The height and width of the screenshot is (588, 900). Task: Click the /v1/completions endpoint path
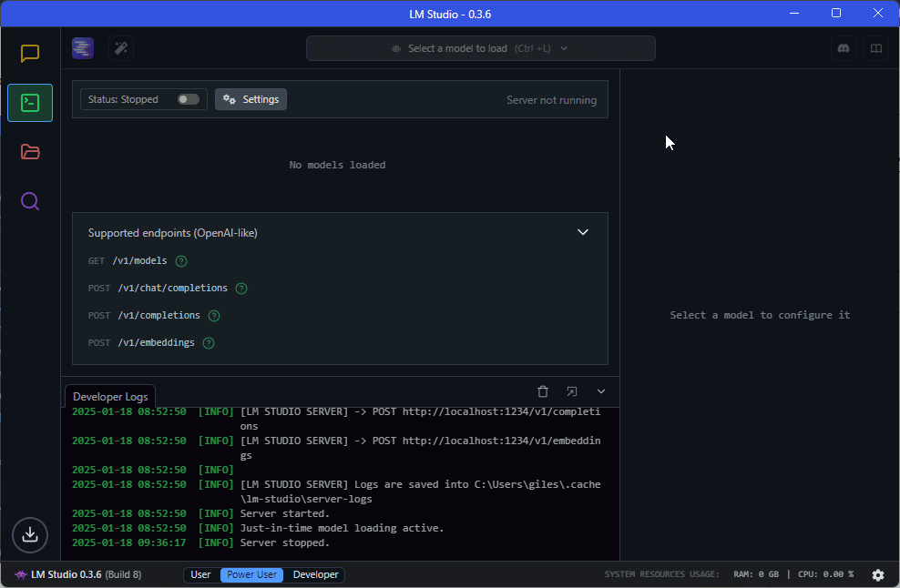pyautogui.click(x=159, y=316)
